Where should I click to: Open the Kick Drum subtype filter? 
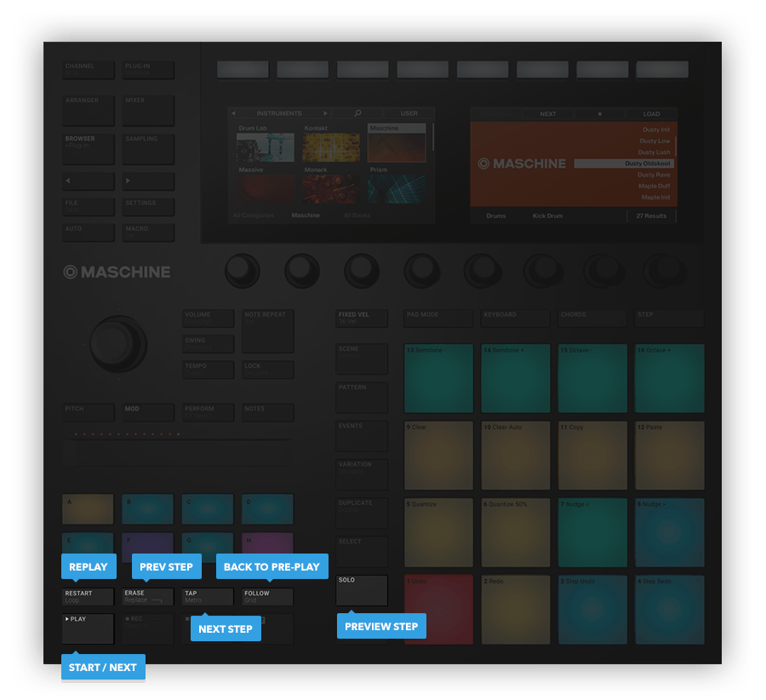[x=547, y=215]
